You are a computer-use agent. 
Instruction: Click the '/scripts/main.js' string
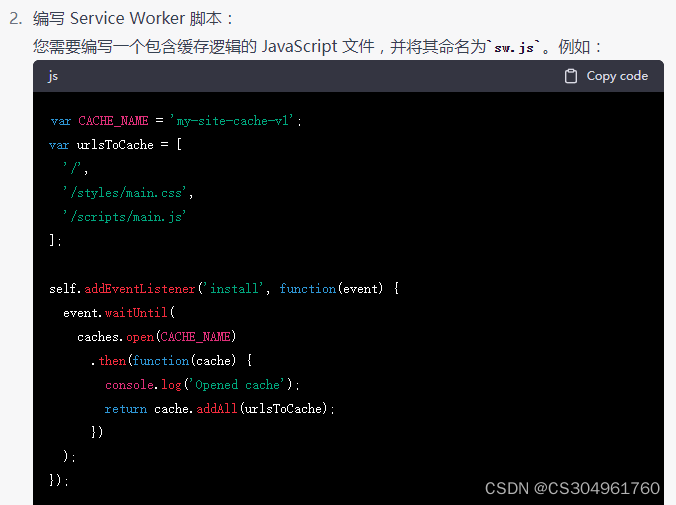click(x=125, y=216)
